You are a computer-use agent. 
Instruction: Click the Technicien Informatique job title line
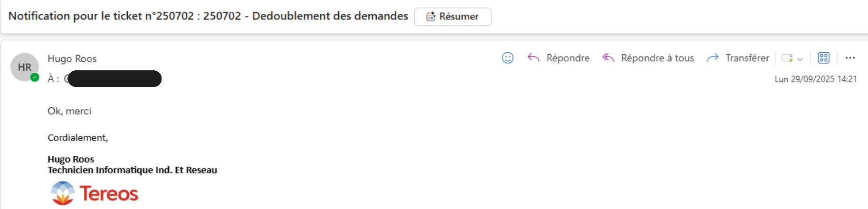coord(132,170)
